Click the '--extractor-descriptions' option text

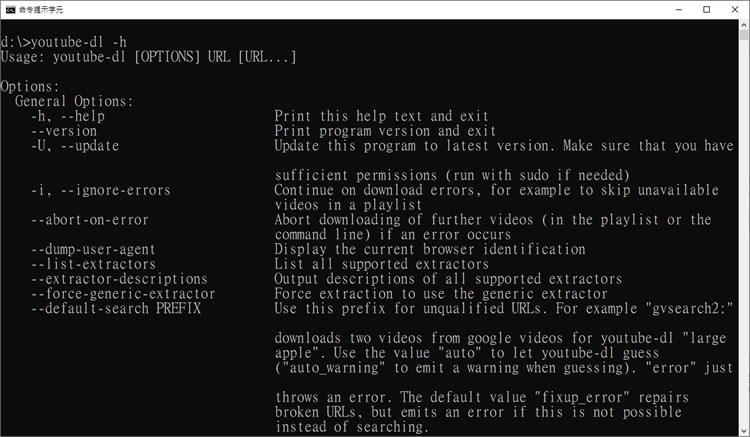pyautogui.click(x=119, y=279)
